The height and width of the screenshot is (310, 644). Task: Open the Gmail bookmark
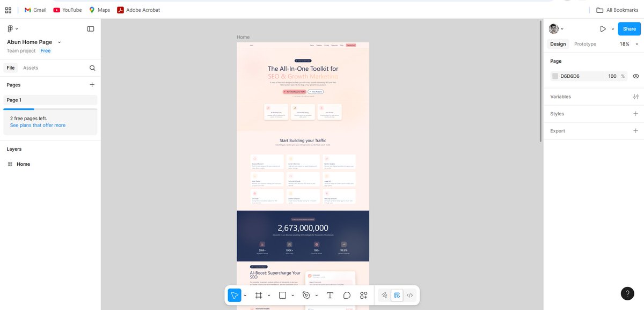35,10
